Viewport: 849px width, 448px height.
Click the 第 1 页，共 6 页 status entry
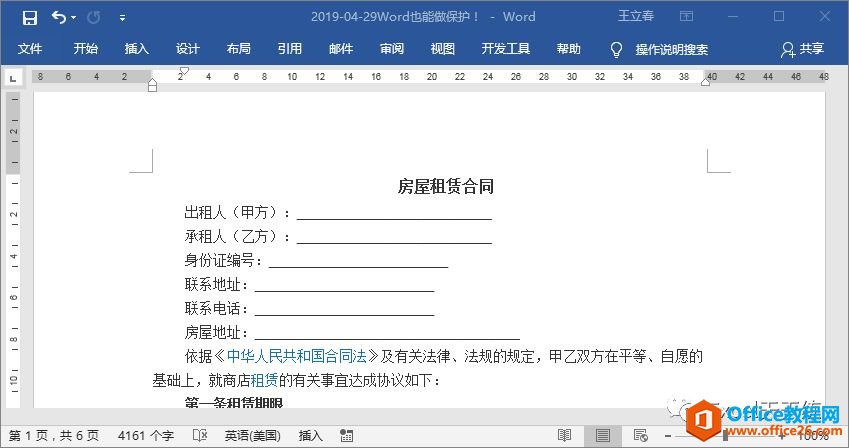point(54,436)
